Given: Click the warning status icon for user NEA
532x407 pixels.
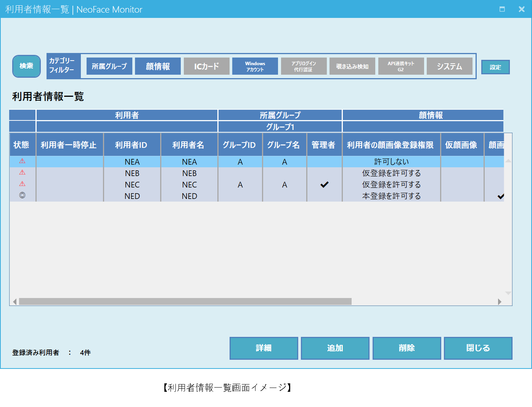Looking at the screenshot, I should click(x=22, y=161).
